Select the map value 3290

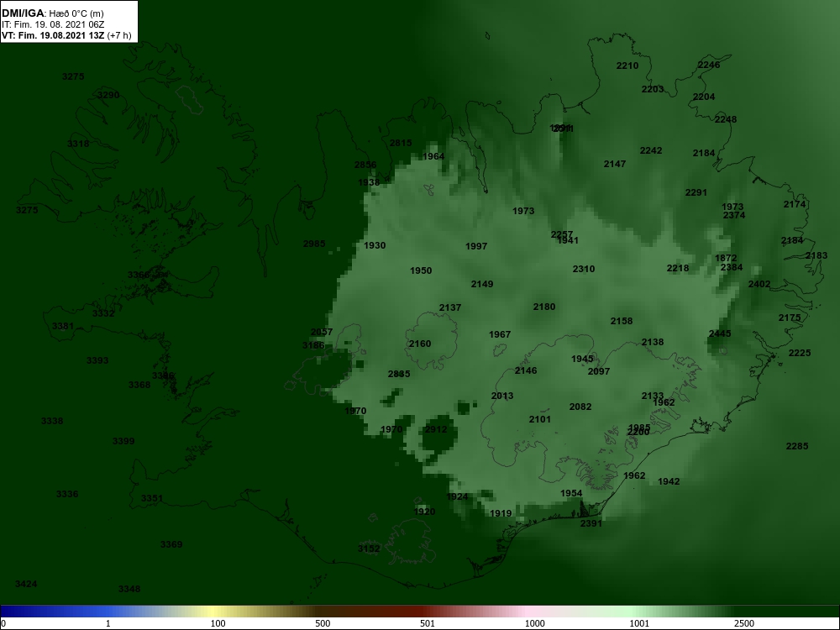click(x=108, y=96)
